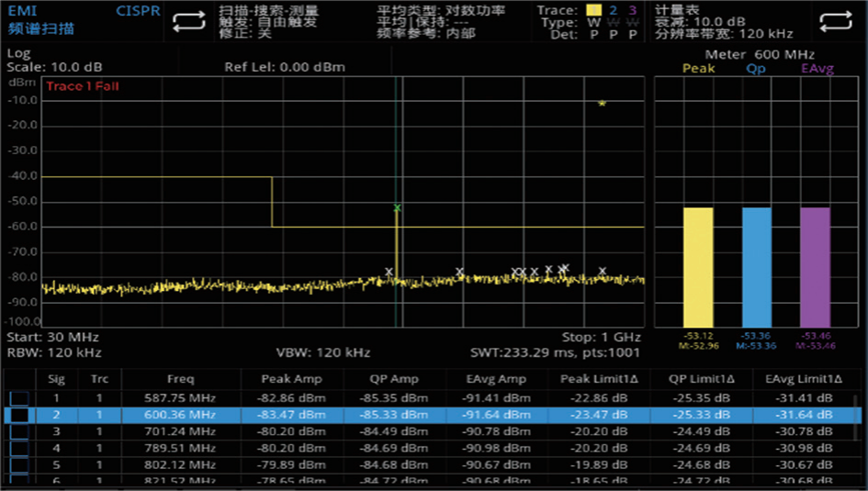Image resolution: width=868 pixels, height=491 pixels.
Task: Click the 频率参考: 内部 setting
Action: pos(426,34)
